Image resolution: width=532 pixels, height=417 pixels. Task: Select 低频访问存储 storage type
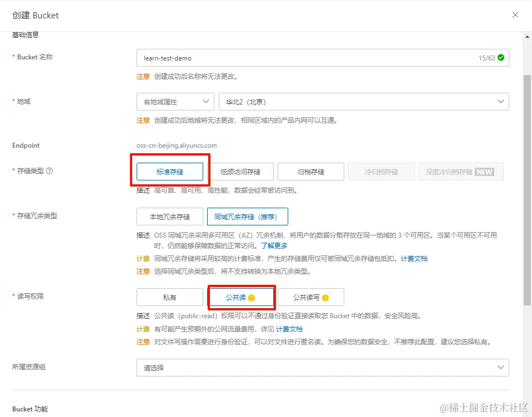tap(240, 172)
